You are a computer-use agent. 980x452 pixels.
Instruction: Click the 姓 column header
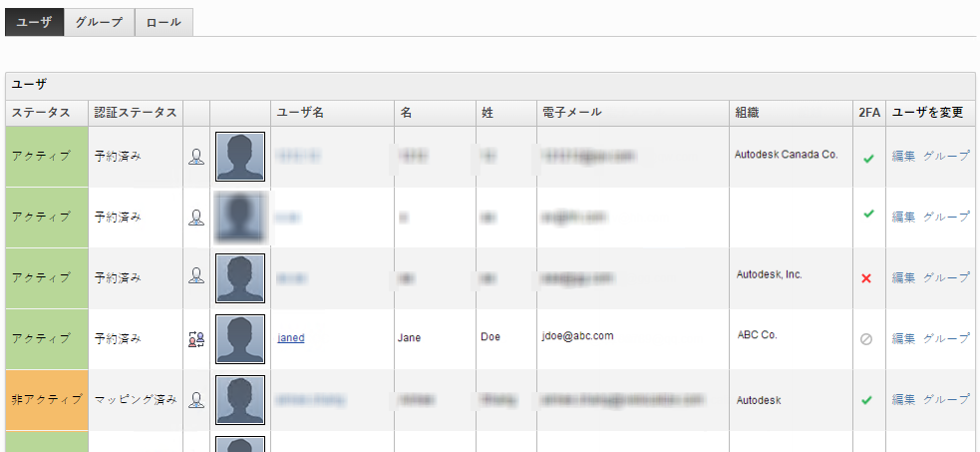(505, 113)
